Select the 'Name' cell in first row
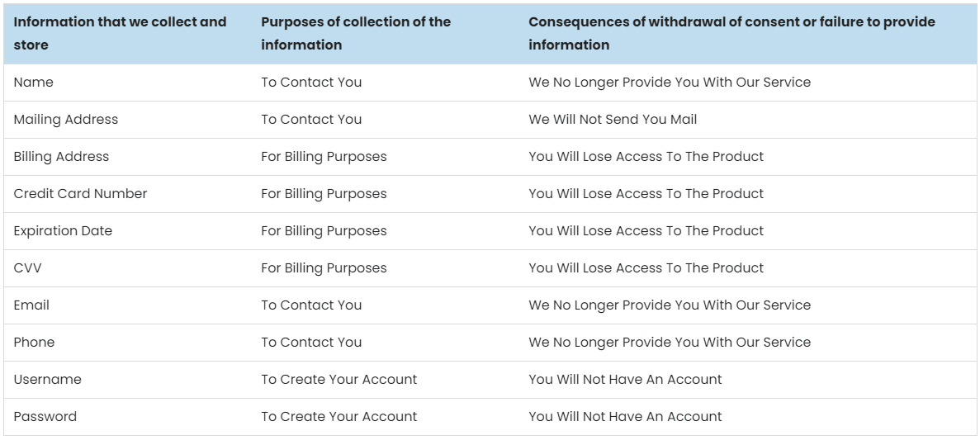 pyautogui.click(x=127, y=83)
